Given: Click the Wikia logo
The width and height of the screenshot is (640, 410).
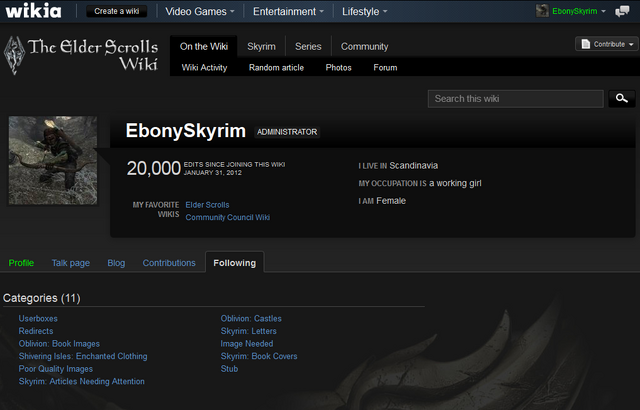Looking at the screenshot, I should [x=33, y=11].
